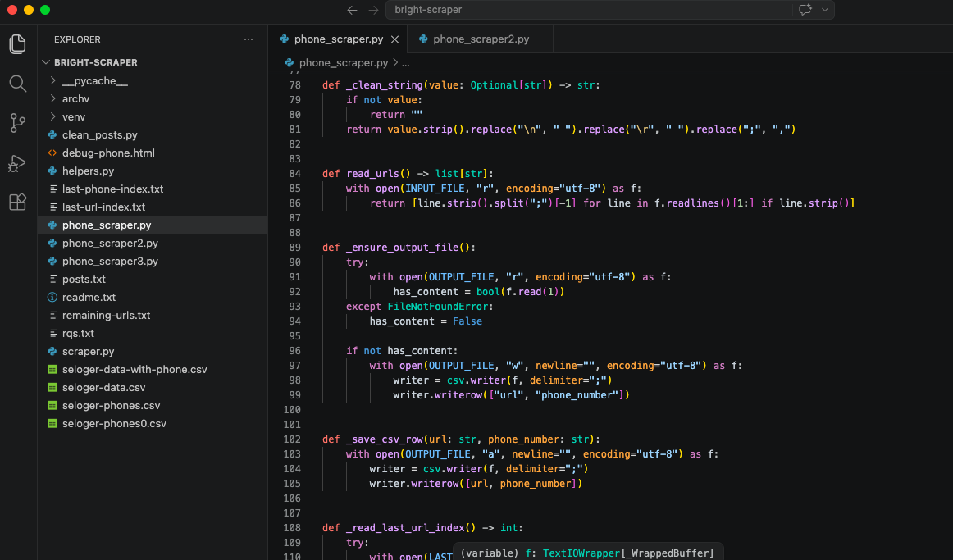Switch to the phone_scraper2.py tab
The width and height of the screenshot is (953, 560).
[x=481, y=39]
